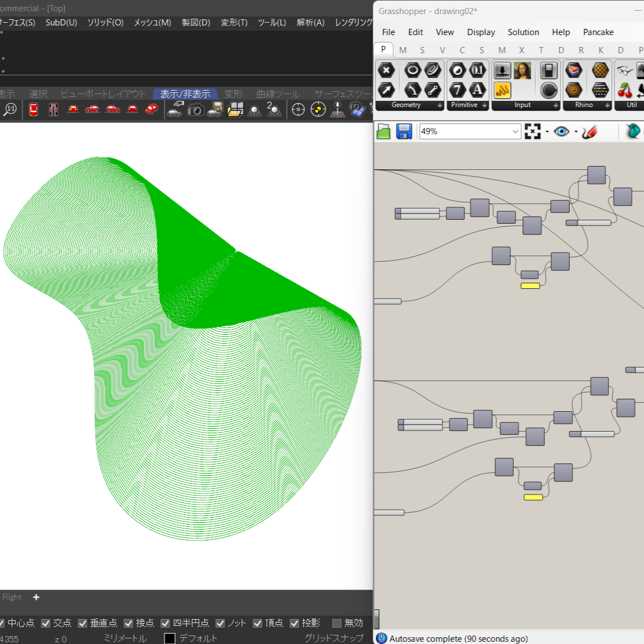Click the yellow-dotted target circle icon
Screen dimensions: 644x644
point(318,110)
